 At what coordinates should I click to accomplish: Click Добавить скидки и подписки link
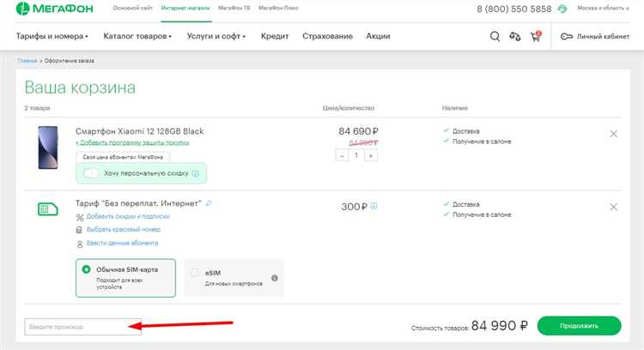(128, 217)
